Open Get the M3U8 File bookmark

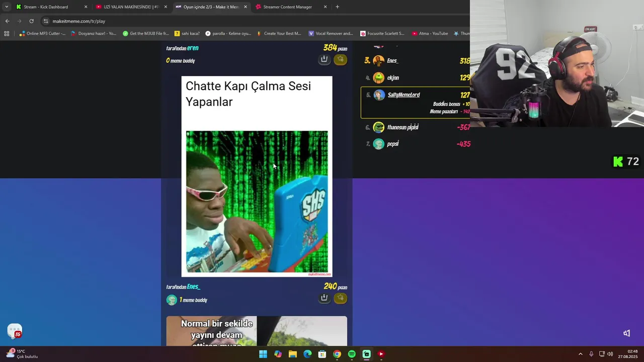(x=146, y=34)
